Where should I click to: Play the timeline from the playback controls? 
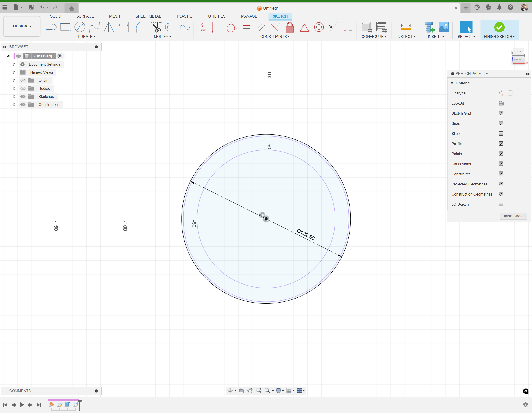click(x=22, y=405)
